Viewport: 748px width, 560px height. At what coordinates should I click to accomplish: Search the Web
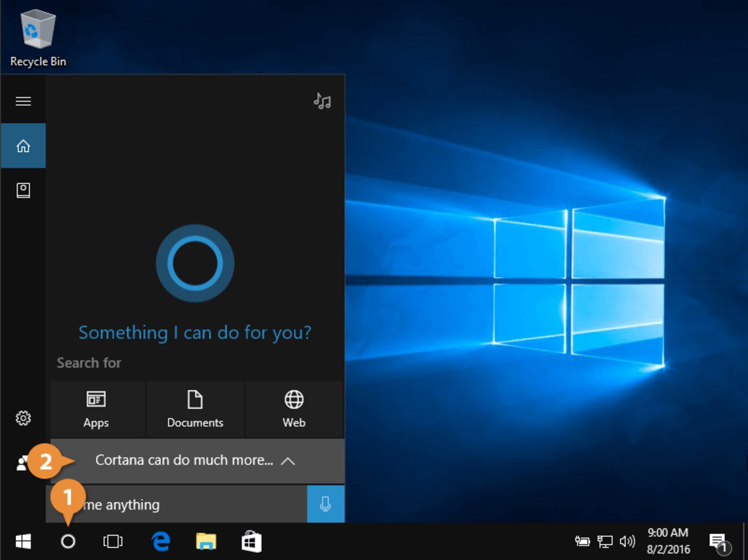pyautogui.click(x=294, y=409)
